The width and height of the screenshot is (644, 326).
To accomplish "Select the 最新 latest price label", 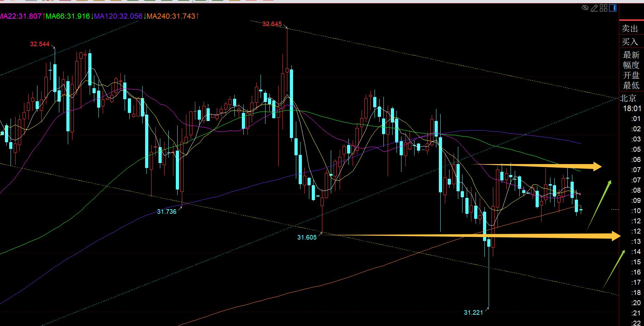I will tap(631, 55).
